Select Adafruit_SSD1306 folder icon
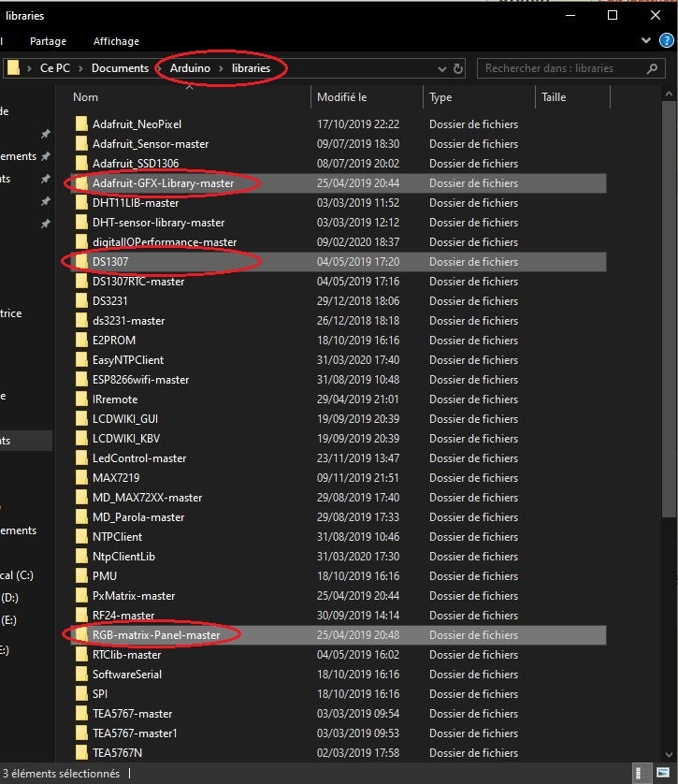 [81, 163]
